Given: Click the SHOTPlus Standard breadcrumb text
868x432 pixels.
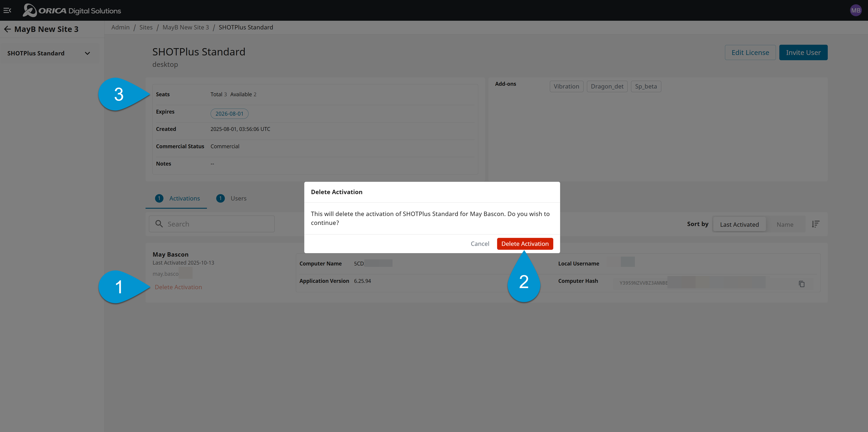Looking at the screenshot, I should [246, 27].
